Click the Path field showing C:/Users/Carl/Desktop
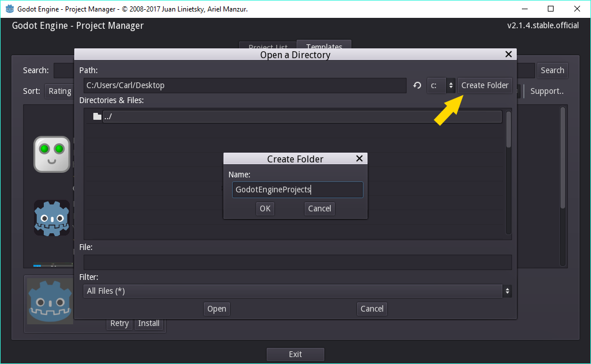This screenshot has height=364, width=591. click(245, 85)
